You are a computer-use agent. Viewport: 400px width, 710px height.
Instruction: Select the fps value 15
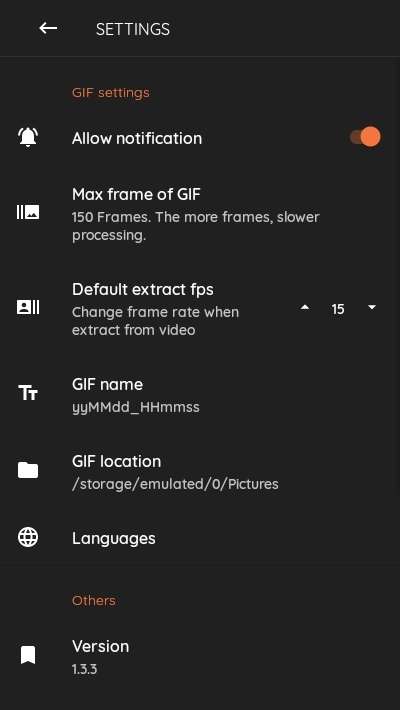click(x=338, y=309)
